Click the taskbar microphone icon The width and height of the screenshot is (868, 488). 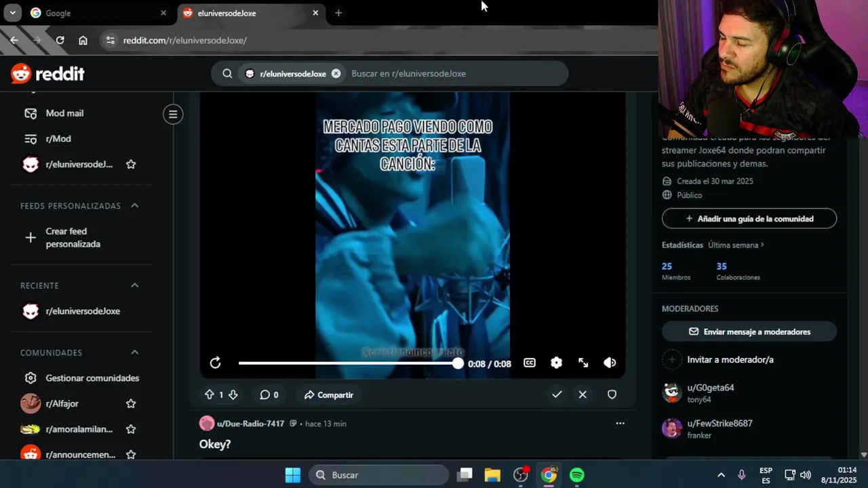(x=741, y=475)
